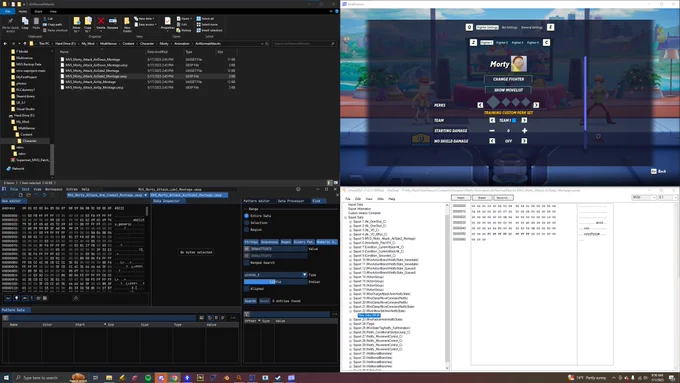Viewport: 680px width, 383px height.
Task: Open the Type dropdown in Find panel
Action: (275, 275)
